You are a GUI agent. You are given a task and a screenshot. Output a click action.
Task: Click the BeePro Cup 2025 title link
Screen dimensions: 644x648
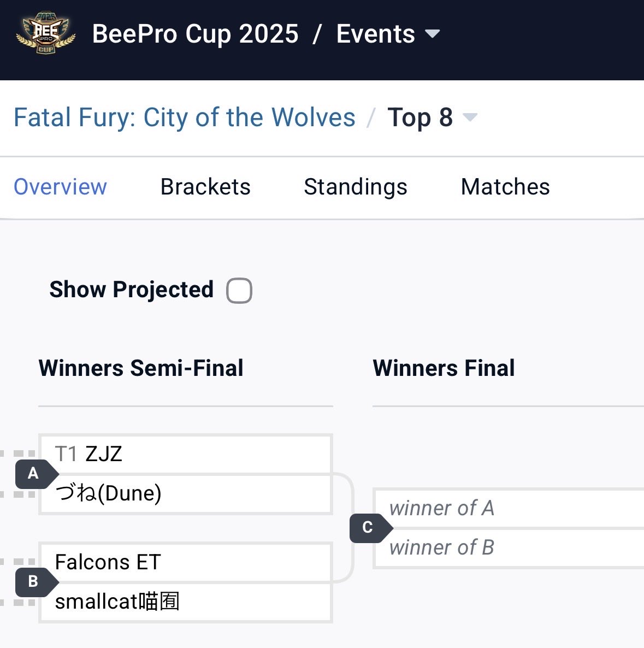195,34
